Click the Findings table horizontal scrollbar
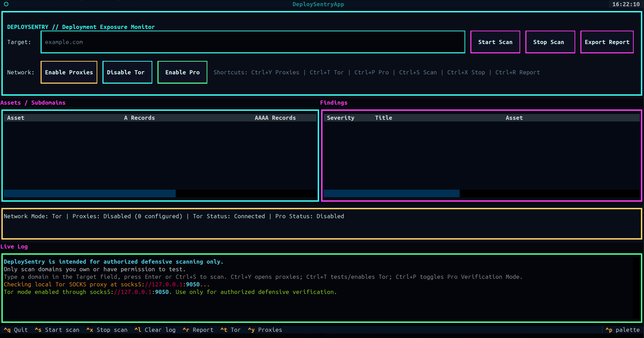644x338 pixels. (481, 193)
